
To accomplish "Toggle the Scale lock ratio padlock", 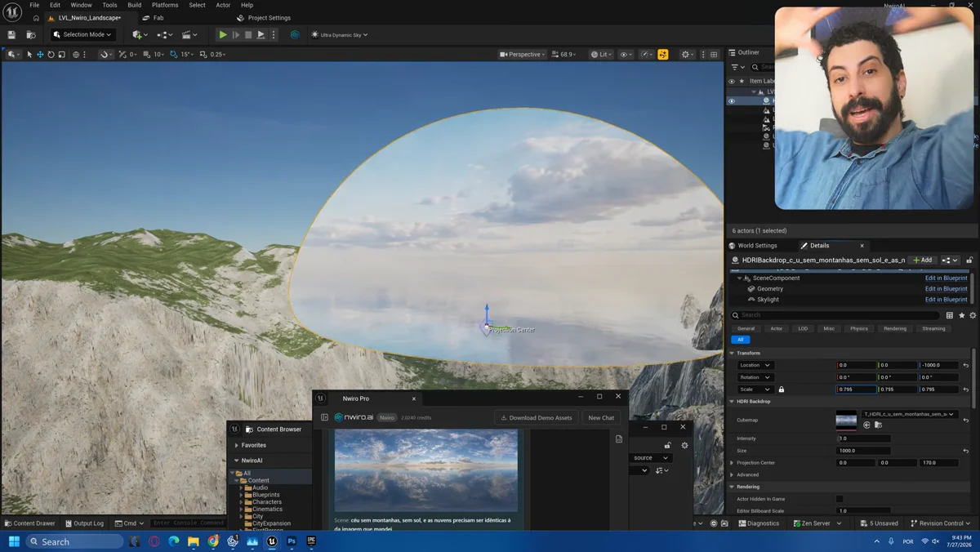I will pyautogui.click(x=782, y=390).
